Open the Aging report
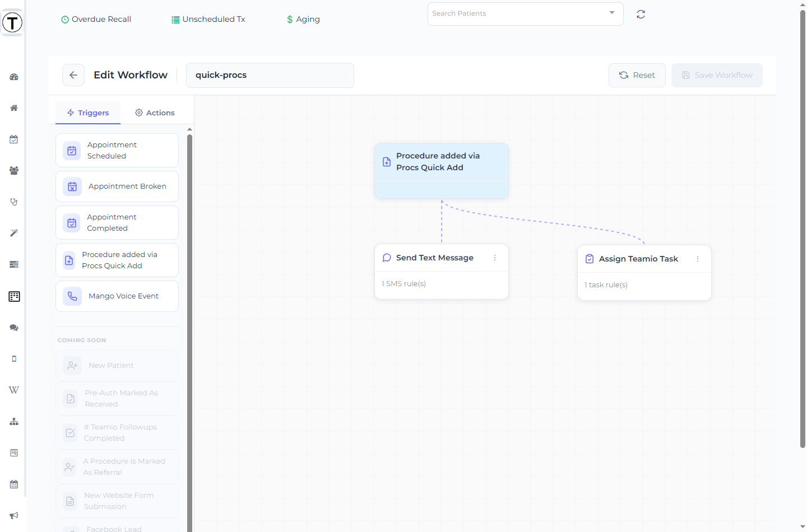The width and height of the screenshot is (807, 532). point(303,19)
